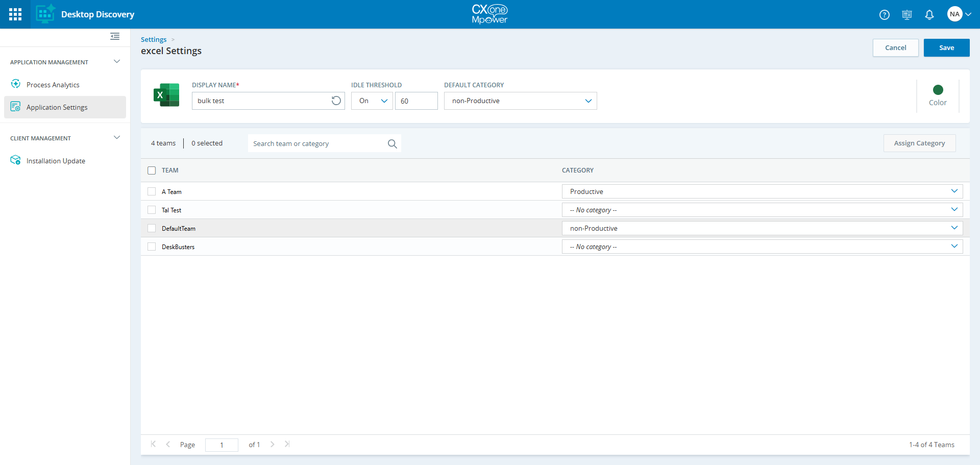Click the Excel application icon

click(166, 95)
